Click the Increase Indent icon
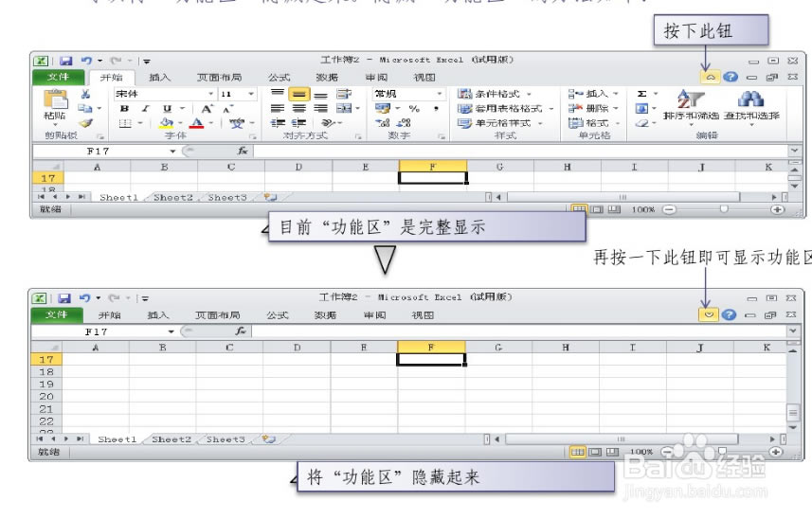The image size is (812, 519). [298, 122]
